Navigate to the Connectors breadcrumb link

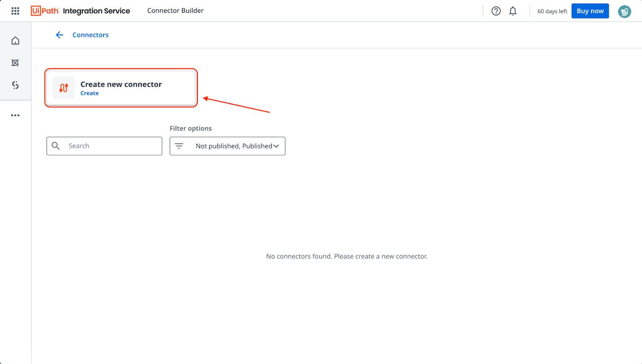click(90, 35)
